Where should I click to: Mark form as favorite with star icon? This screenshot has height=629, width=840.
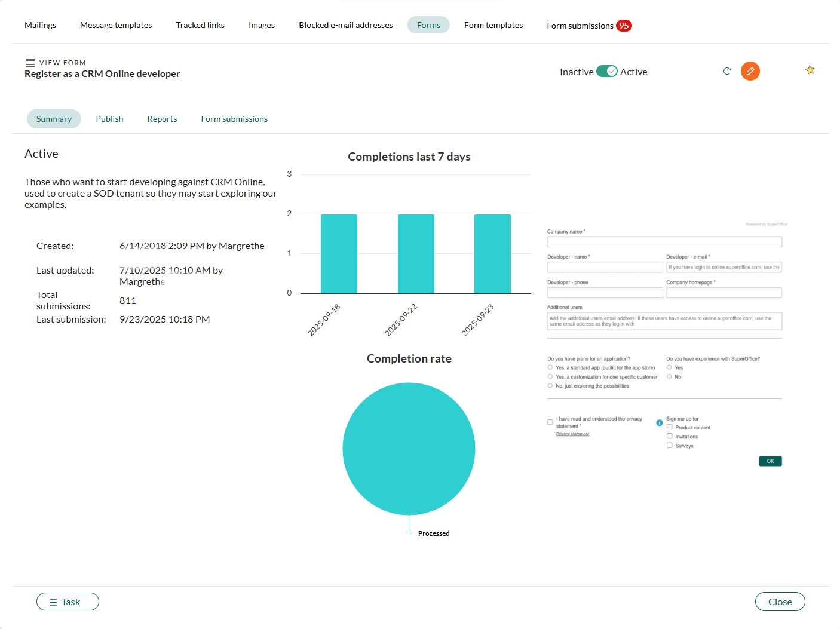tap(810, 70)
